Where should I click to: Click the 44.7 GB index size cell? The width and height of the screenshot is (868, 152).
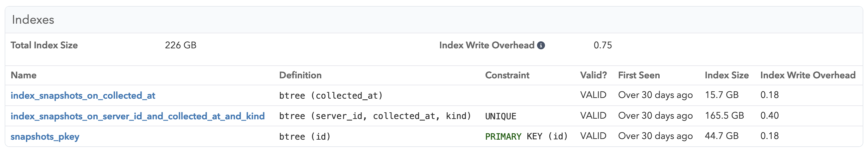coord(721,136)
